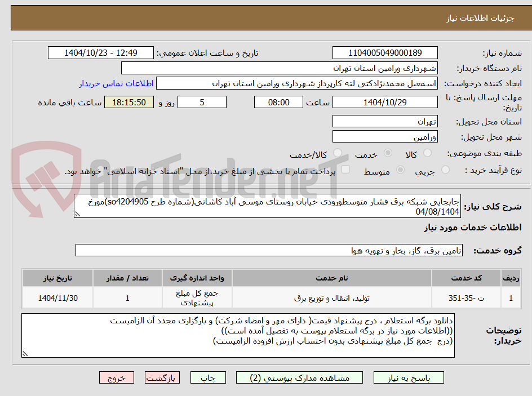Click the request creator name field

(297, 83)
